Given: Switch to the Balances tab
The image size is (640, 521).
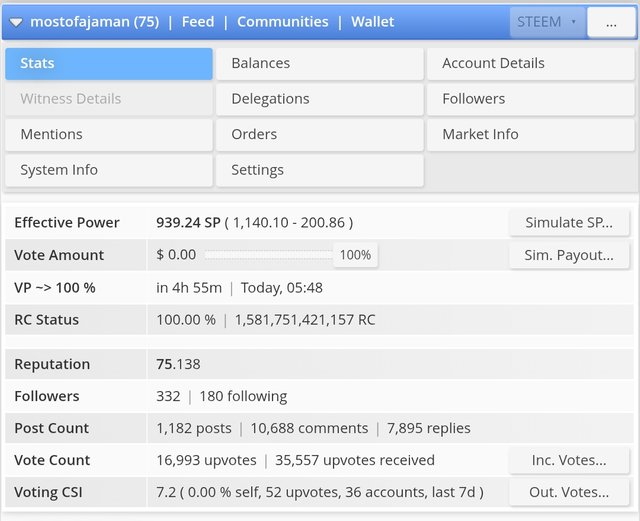Looking at the screenshot, I should tap(320, 63).
